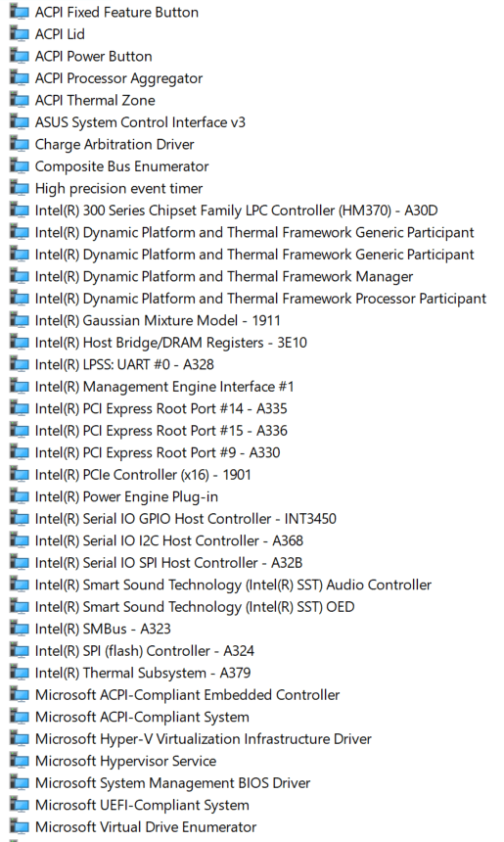Screen dimensions: 504x842
Task: Click icon for Serial IO I2C Host Controller
Action: pyautogui.click(x=20, y=540)
